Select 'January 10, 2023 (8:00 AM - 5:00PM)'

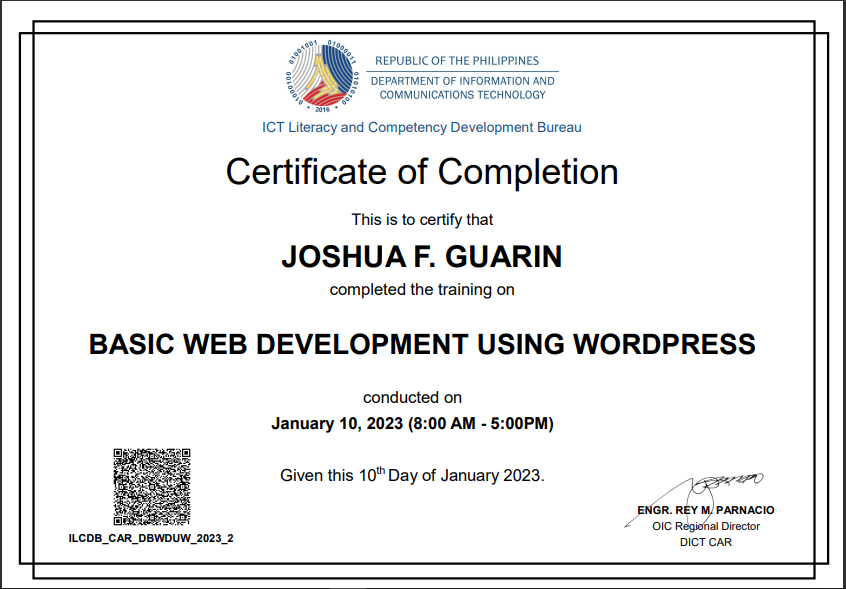(412, 423)
